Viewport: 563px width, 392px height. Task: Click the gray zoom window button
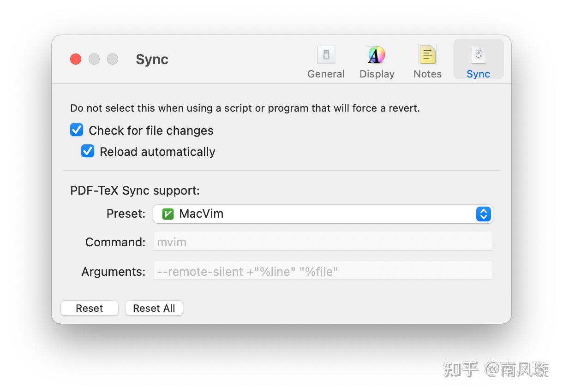pos(113,59)
